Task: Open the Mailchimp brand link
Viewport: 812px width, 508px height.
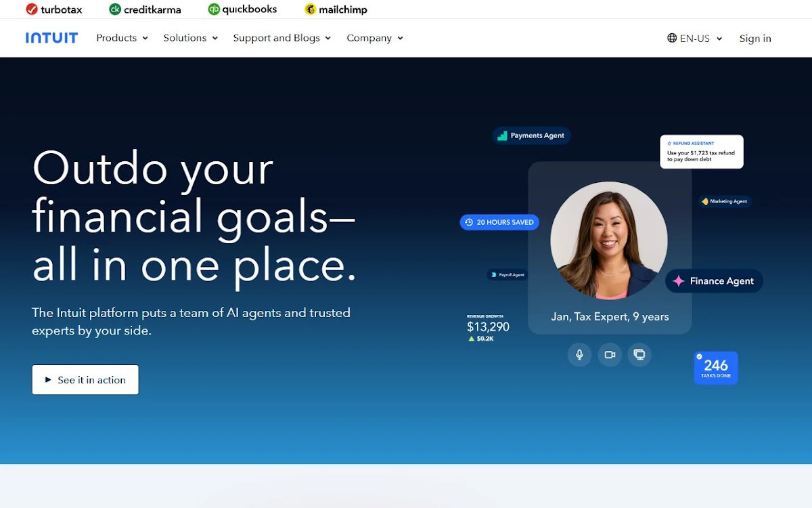Action: 336,9
